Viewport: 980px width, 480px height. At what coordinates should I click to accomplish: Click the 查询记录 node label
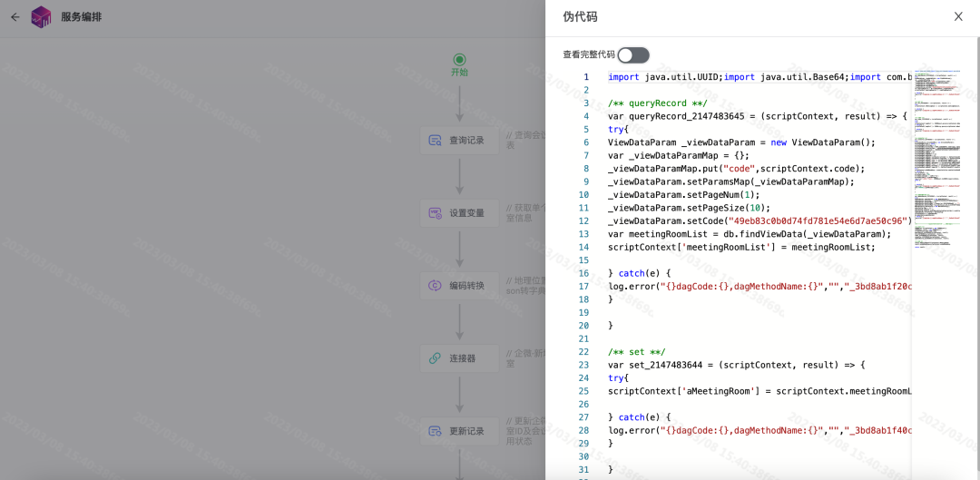pos(467,141)
